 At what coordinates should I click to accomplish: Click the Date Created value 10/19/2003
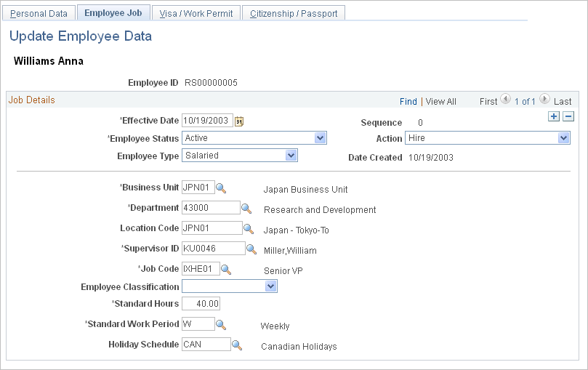[431, 158]
